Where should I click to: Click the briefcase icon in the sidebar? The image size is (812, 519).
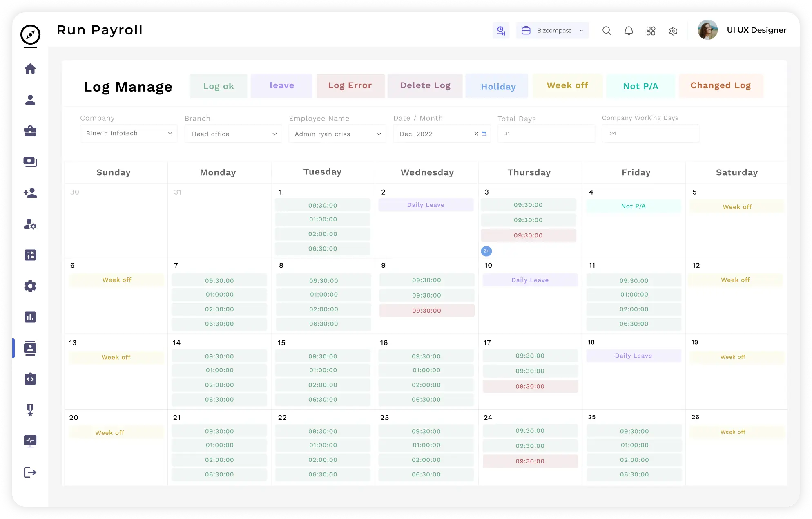(x=30, y=131)
